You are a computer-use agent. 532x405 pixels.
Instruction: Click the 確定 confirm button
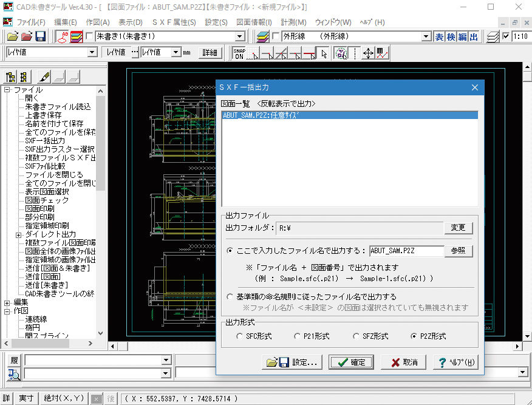coord(351,362)
